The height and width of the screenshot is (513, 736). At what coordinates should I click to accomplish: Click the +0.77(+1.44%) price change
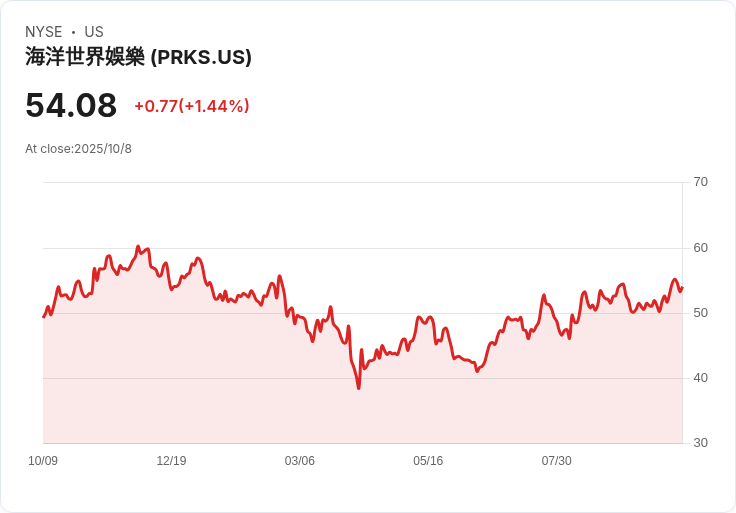click(191, 106)
